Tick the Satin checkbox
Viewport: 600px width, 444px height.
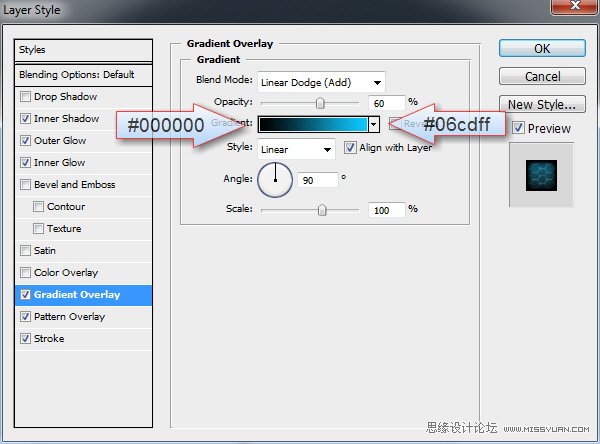click(x=25, y=251)
